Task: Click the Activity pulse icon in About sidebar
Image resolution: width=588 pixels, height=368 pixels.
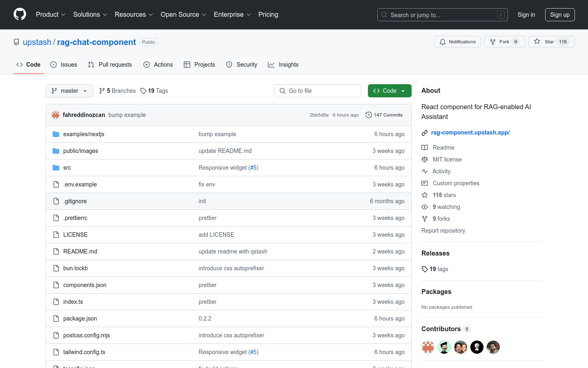Action: (425, 171)
